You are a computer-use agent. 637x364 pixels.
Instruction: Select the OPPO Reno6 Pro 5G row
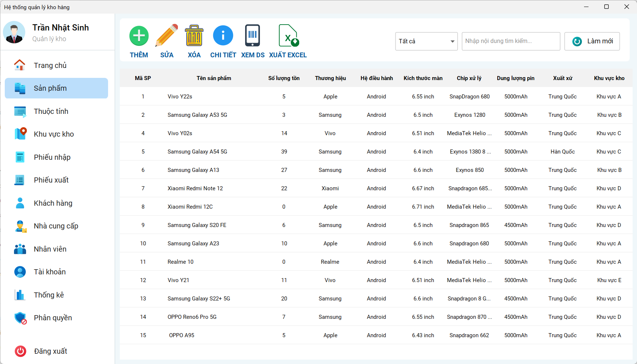[376, 317]
